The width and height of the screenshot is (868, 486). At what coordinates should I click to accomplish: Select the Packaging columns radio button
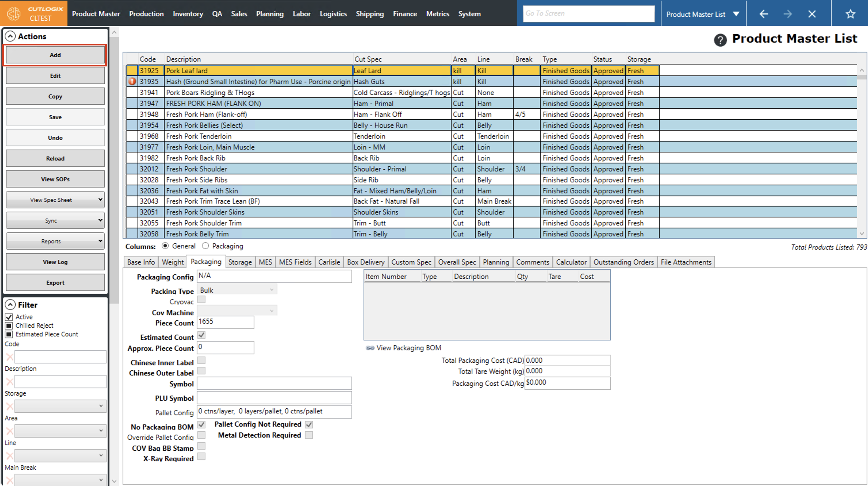click(206, 246)
